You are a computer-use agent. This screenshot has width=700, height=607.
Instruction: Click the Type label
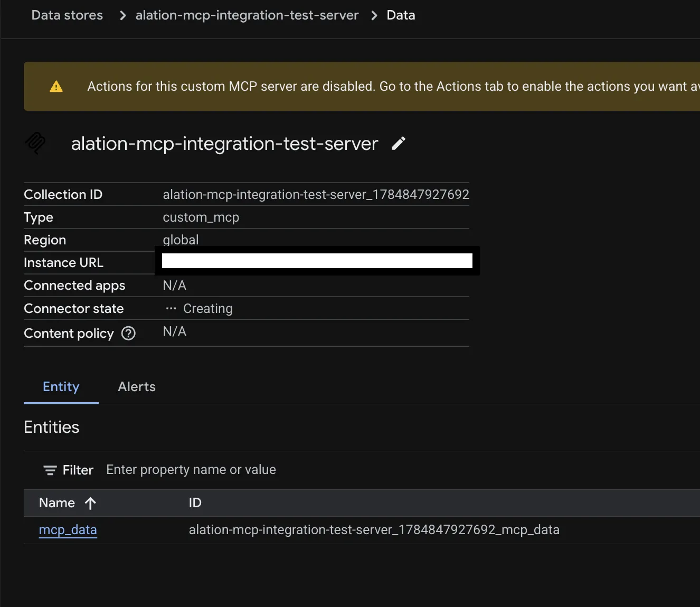pos(39,217)
